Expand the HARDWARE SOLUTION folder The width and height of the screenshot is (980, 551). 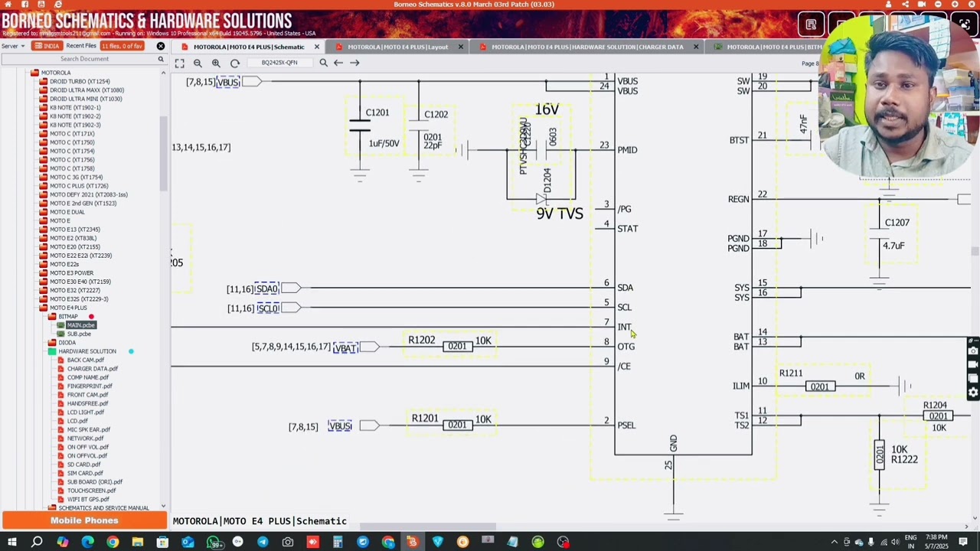(x=87, y=351)
